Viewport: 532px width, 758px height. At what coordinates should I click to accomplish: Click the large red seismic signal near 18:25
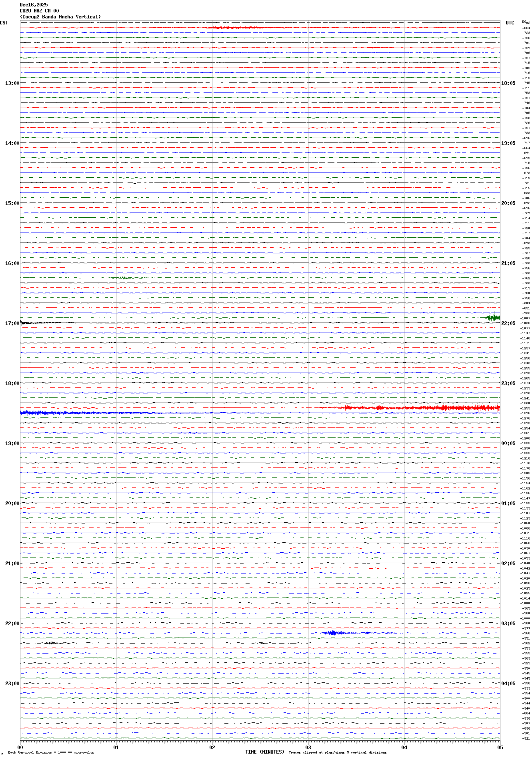pyautogui.click(x=440, y=408)
